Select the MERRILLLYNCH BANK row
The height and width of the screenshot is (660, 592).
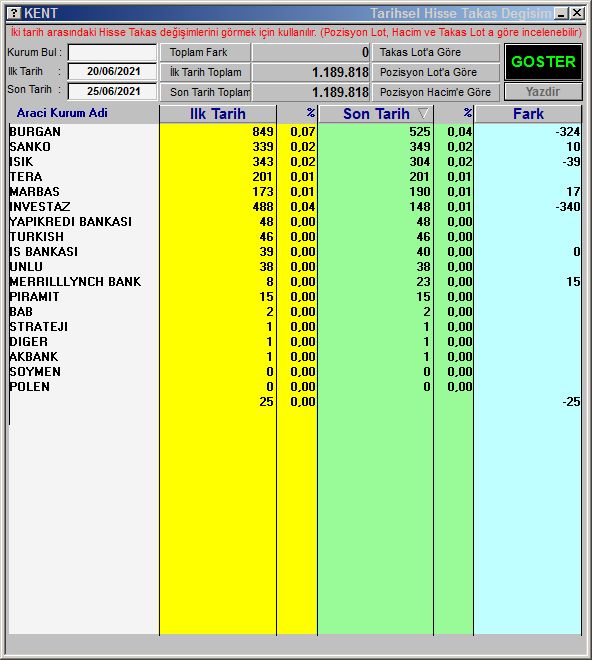(295, 282)
